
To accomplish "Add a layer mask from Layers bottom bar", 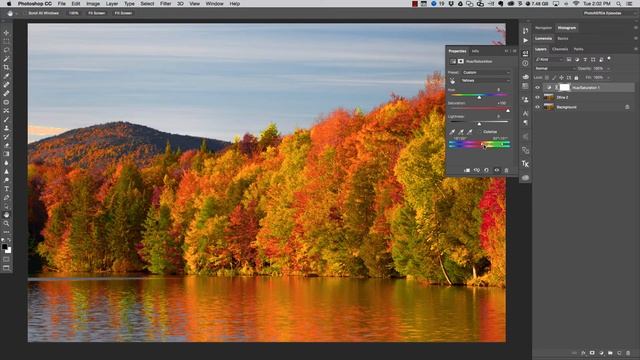I will tap(592, 353).
